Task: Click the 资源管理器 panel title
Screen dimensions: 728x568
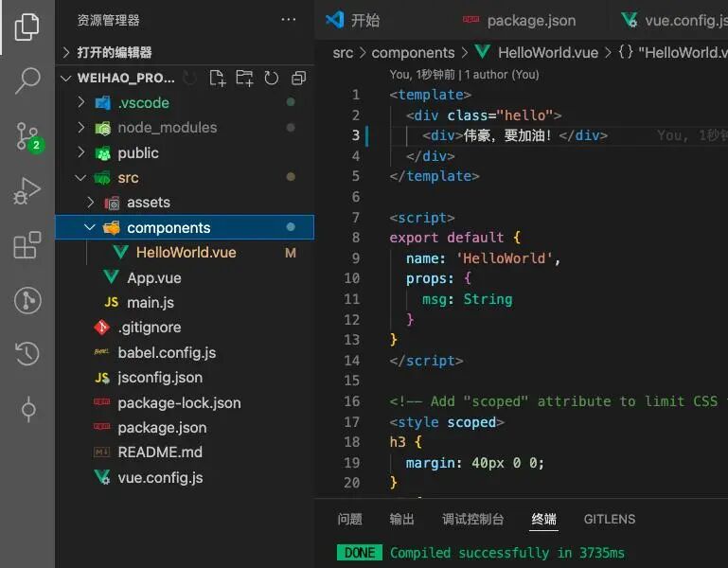Action: click(x=108, y=20)
